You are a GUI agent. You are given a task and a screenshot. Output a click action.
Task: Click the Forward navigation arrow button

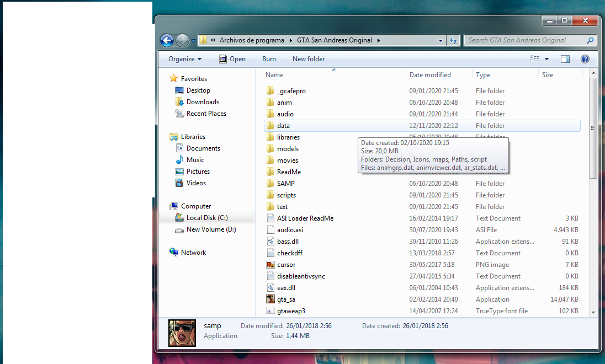pos(182,40)
